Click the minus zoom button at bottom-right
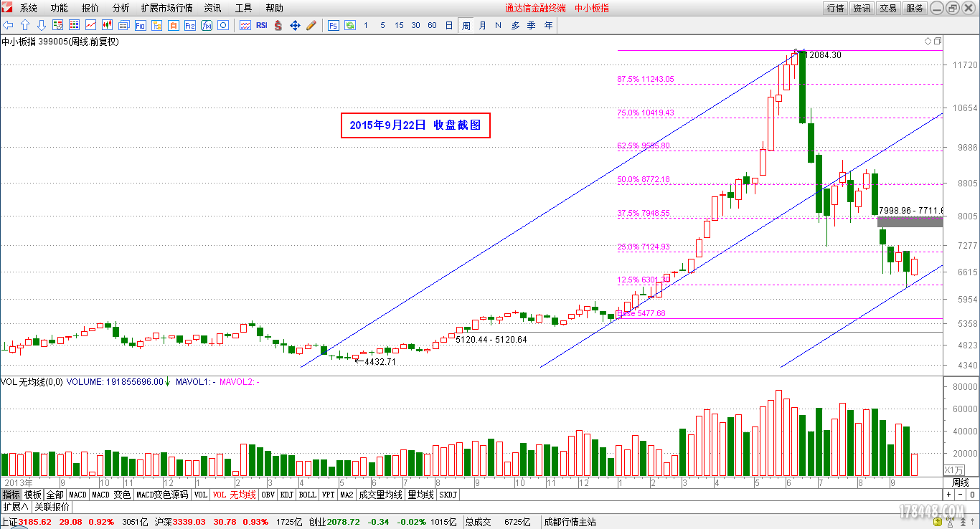Viewport: 980px width, 529px height. coord(960,495)
